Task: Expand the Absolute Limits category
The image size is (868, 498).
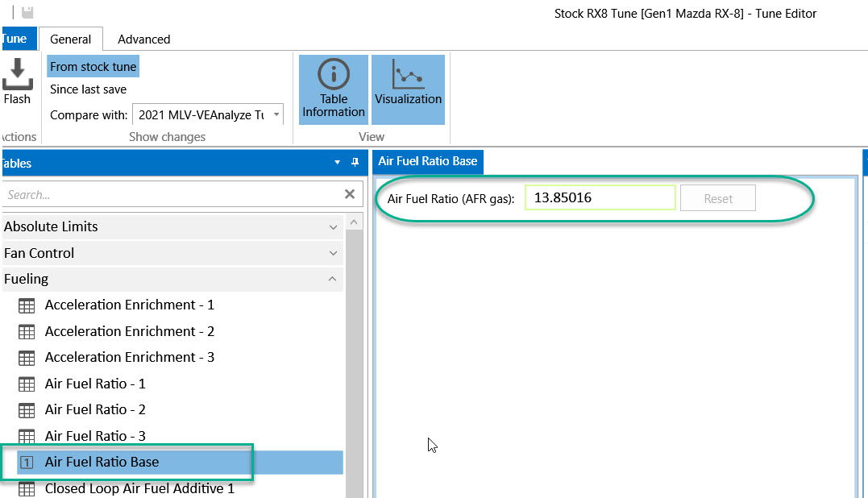Action: pyautogui.click(x=333, y=227)
